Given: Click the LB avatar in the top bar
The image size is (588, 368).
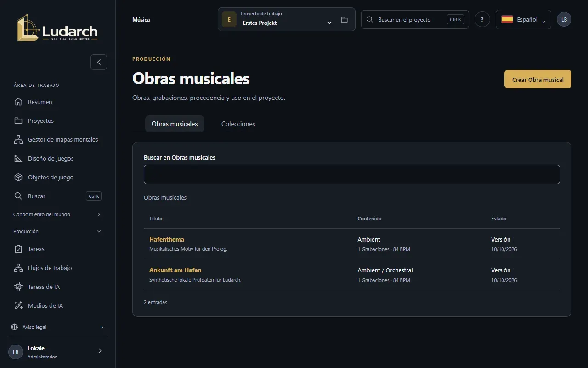Looking at the screenshot, I should pyautogui.click(x=564, y=19).
